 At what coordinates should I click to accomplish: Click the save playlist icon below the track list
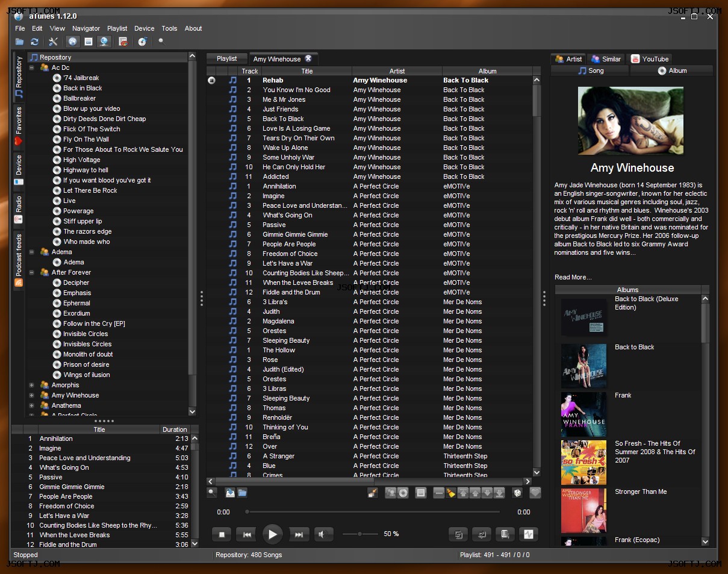coord(230,493)
